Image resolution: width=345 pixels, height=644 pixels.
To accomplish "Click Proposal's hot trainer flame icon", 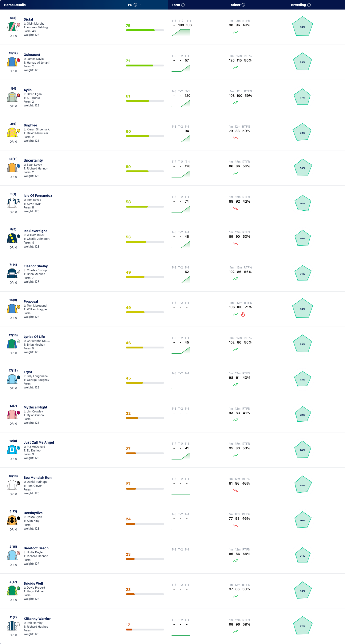I will point(243,314).
